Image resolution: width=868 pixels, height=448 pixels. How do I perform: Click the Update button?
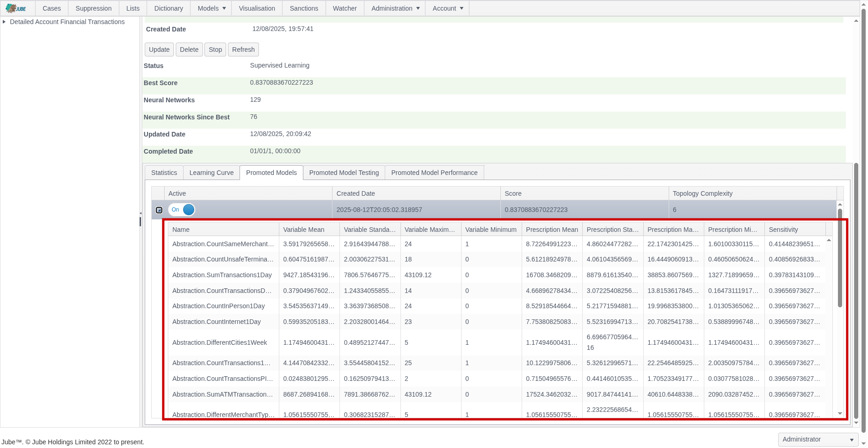(159, 50)
